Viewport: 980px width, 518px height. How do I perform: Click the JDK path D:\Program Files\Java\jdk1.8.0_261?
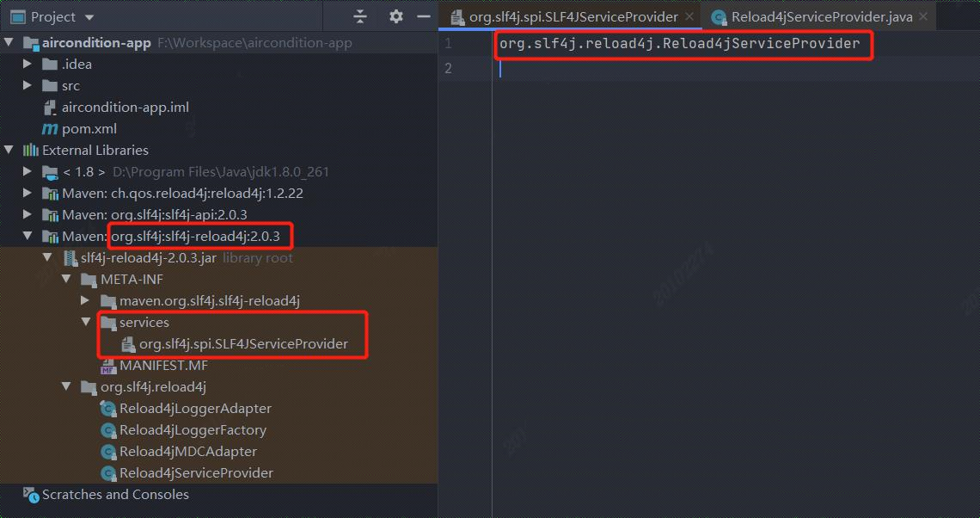(x=221, y=171)
